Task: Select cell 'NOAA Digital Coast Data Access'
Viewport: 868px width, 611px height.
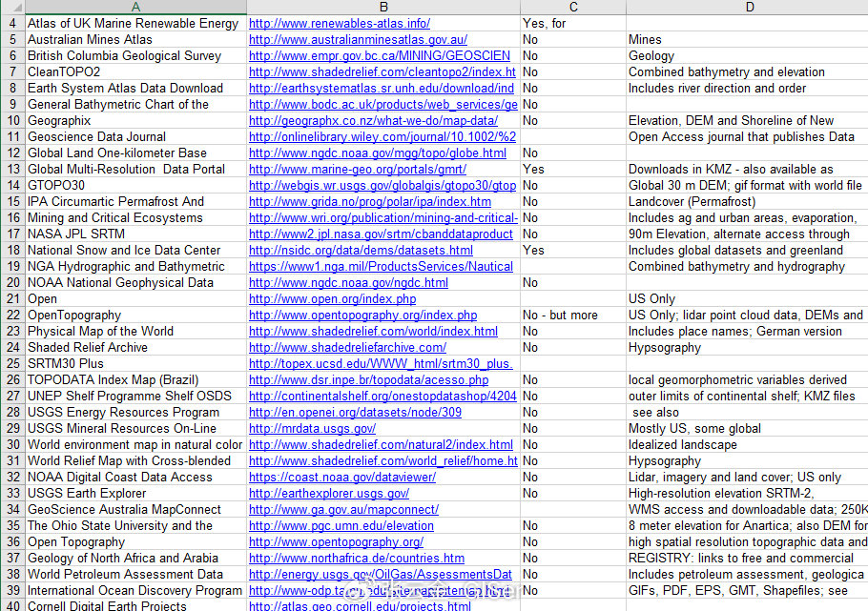Action: click(x=135, y=477)
